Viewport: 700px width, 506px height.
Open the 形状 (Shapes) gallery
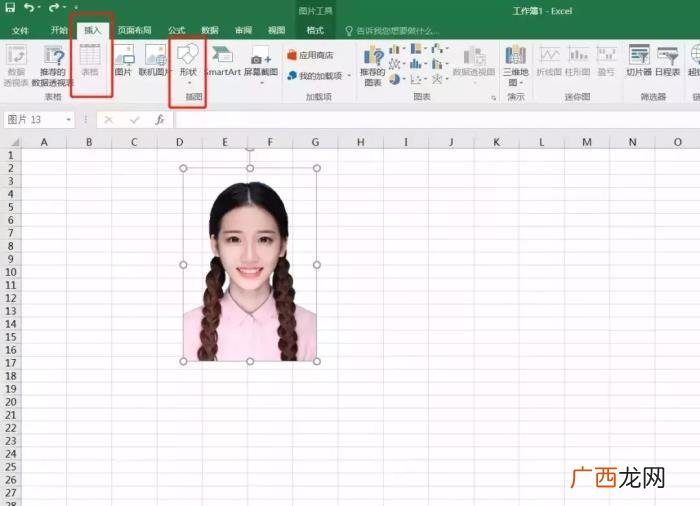188,63
